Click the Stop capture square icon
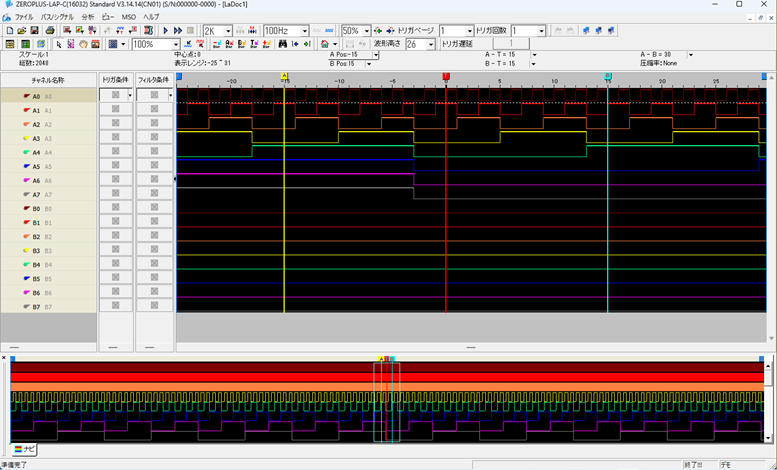 coord(190,31)
